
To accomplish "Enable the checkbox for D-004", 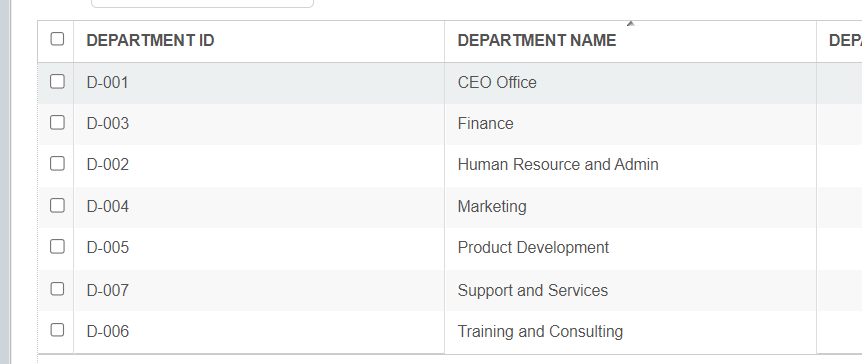I will [57, 206].
